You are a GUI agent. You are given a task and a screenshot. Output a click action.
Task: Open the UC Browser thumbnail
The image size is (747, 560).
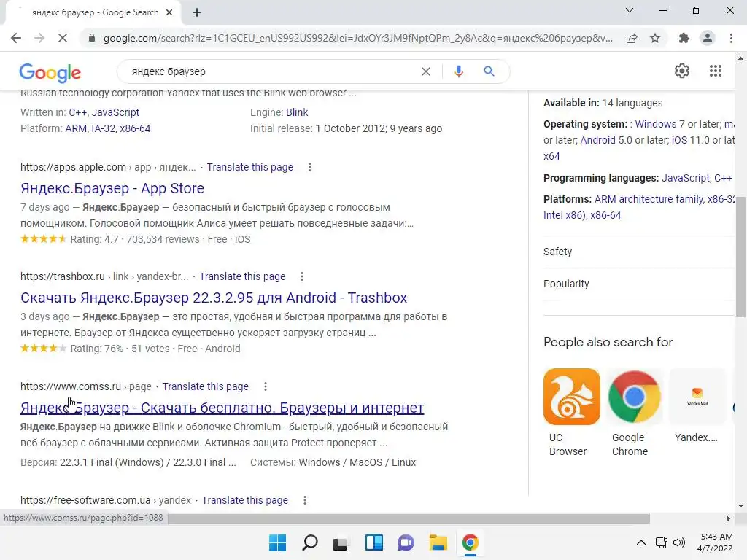(x=572, y=396)
